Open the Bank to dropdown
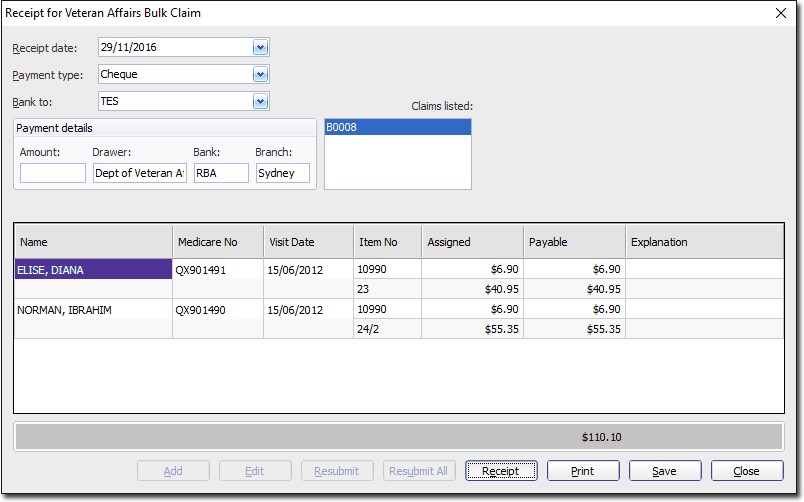The height and width of the screenshot is (502, 804). point(260,101)
